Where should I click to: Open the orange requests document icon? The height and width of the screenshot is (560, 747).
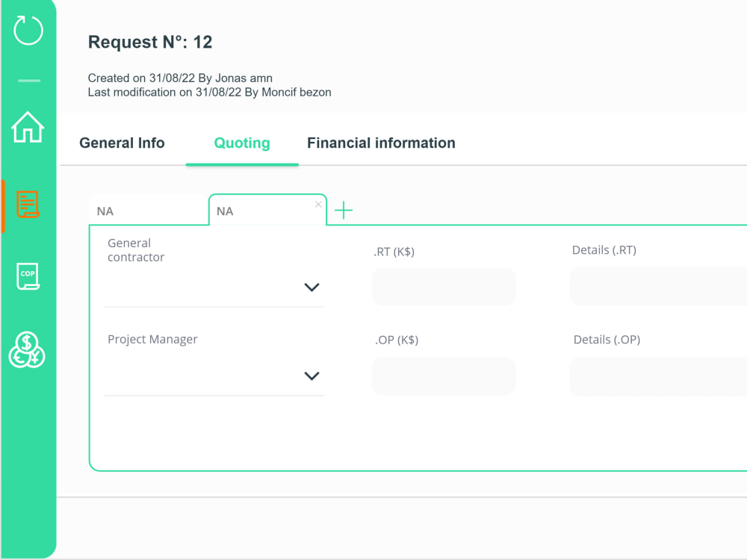click(28, 205)
